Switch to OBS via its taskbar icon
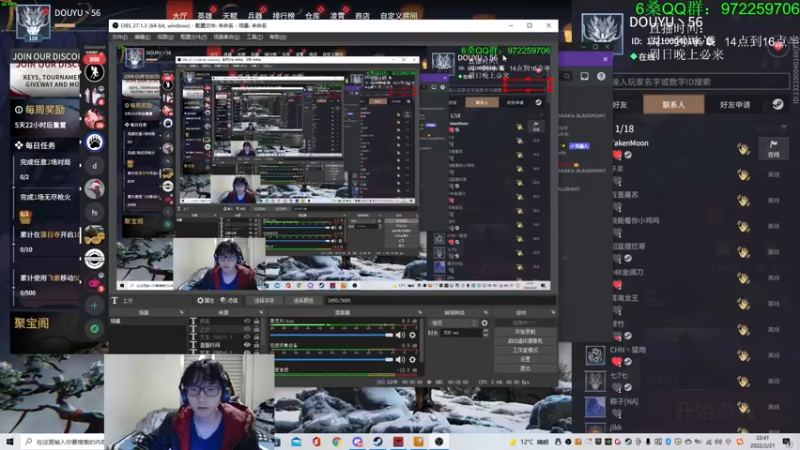Image resolution: width=800 pixels, height=450 pixels. click(x=439, y=442)
